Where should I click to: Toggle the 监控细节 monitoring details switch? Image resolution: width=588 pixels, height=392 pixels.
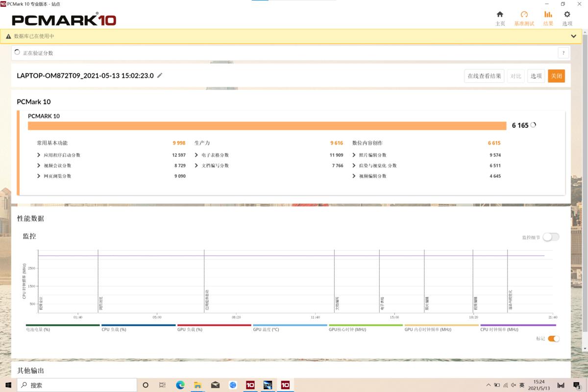551,237
